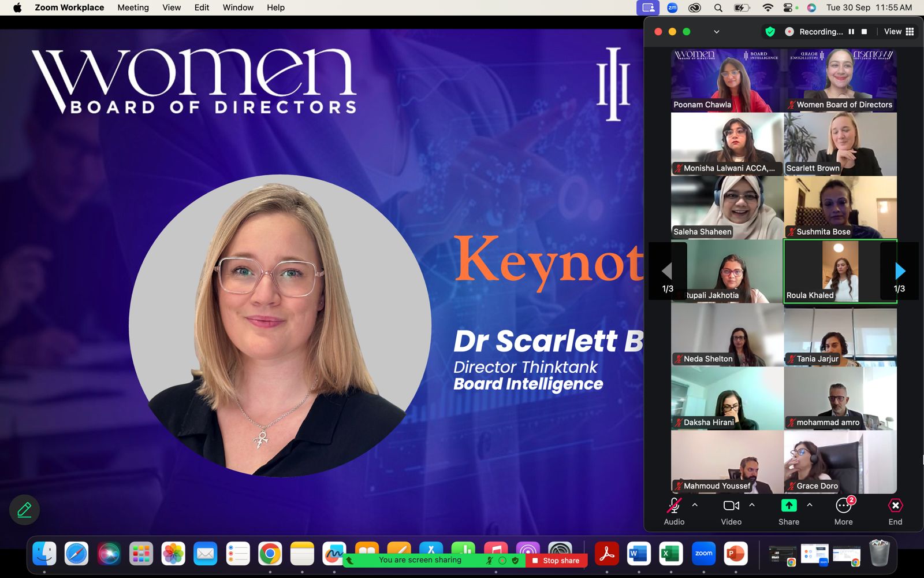Image resolution: width=924 pixels, height=578 pixels.
Task: Expand audio options next to Audio
Action: point(695,505)
